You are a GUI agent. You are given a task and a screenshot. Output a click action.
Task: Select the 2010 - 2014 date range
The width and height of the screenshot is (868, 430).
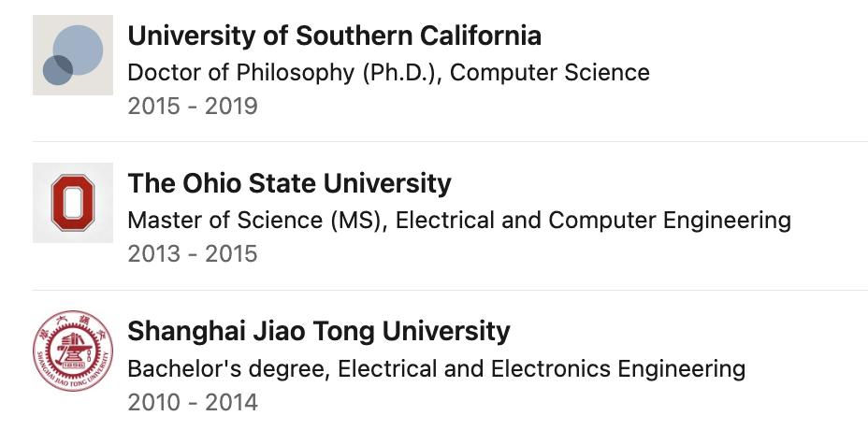coord(193,402)
